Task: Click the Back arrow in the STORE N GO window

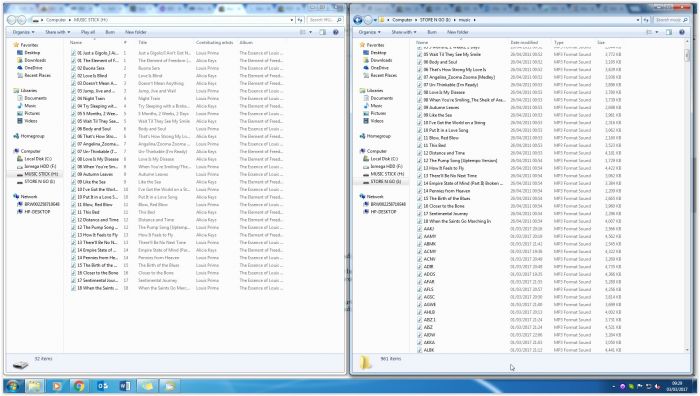Action: [x=358, y=20]
